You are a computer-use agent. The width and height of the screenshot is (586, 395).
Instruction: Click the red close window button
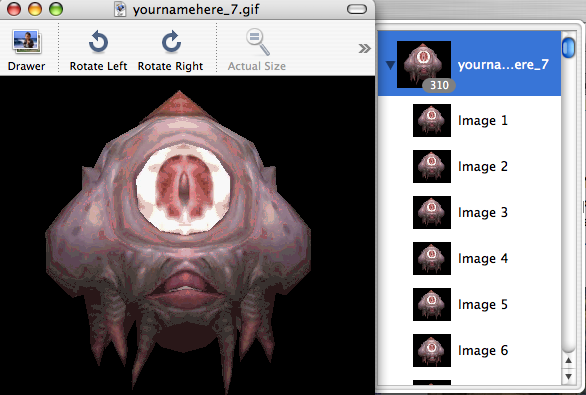(x=14, y=9)
